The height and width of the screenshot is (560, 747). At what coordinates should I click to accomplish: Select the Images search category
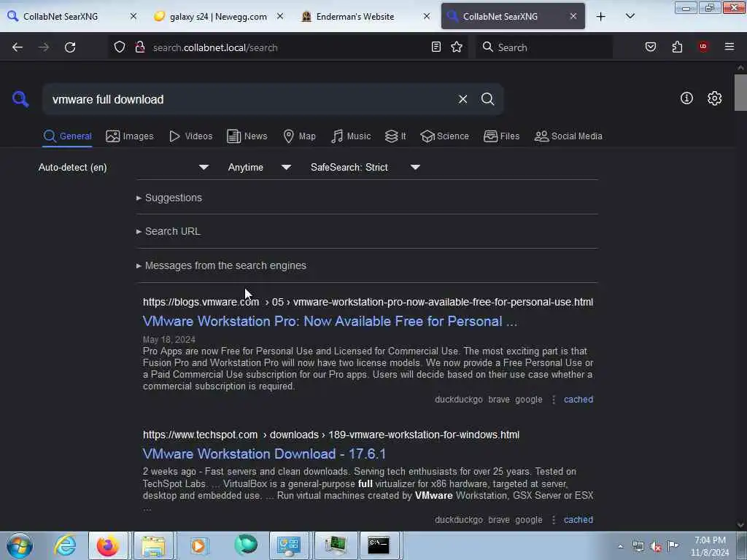(x=130, y=136)
